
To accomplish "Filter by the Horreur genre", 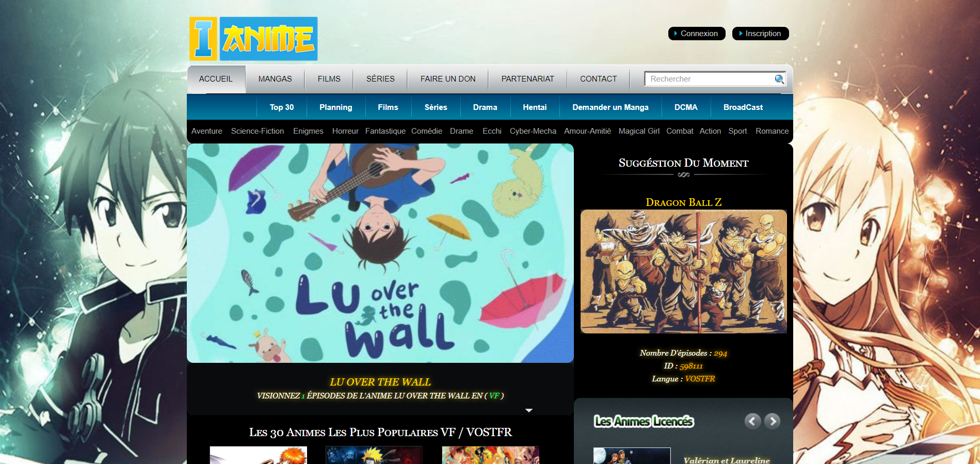I will (x=345, y=131).
